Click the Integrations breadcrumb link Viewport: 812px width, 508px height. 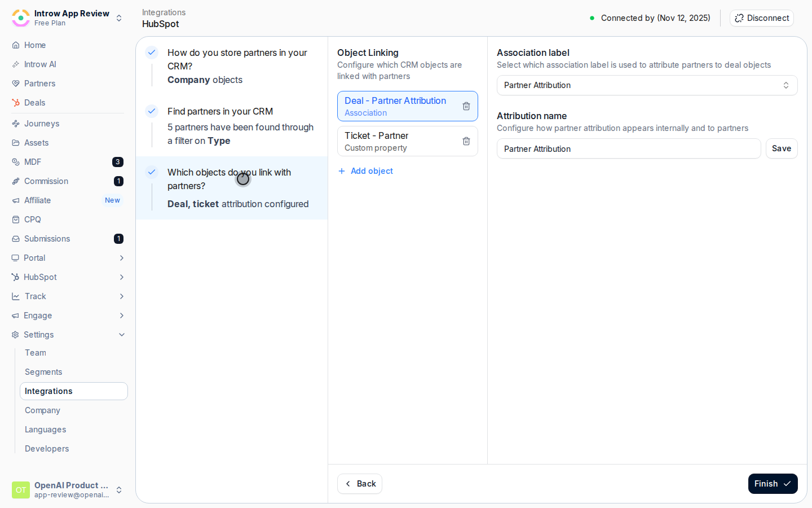tap(164, 12)
